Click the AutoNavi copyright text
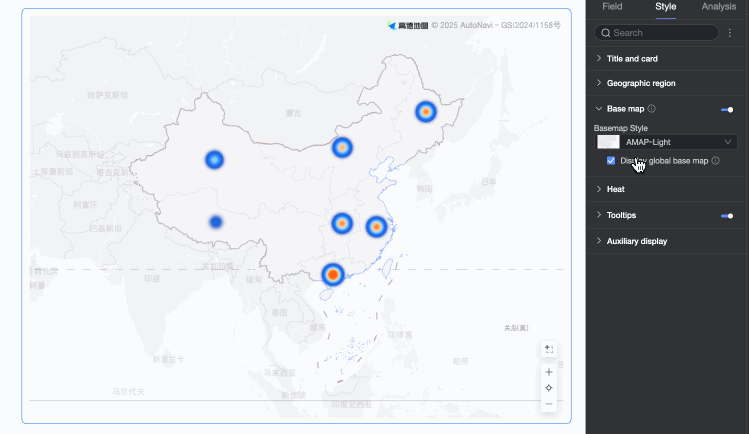 point(496,25)
